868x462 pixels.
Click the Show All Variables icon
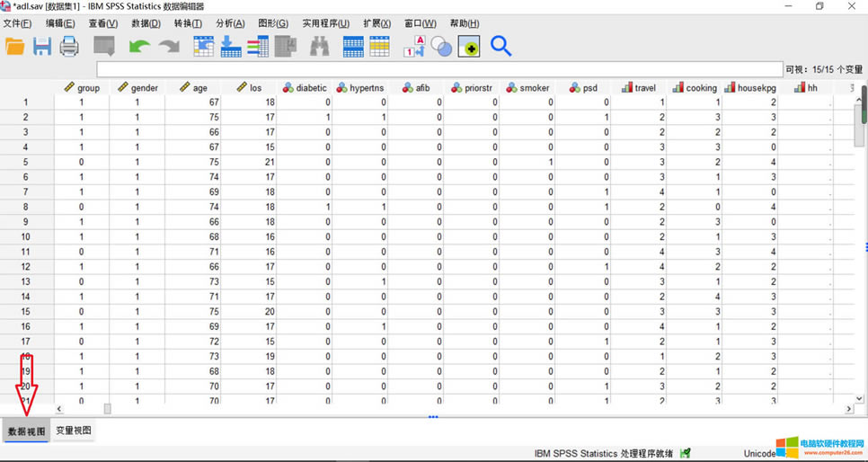point(468,47)
